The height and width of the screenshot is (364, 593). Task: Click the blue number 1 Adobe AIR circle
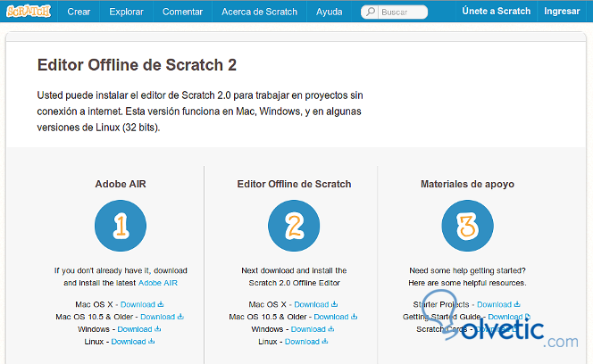tap(121, 226)
